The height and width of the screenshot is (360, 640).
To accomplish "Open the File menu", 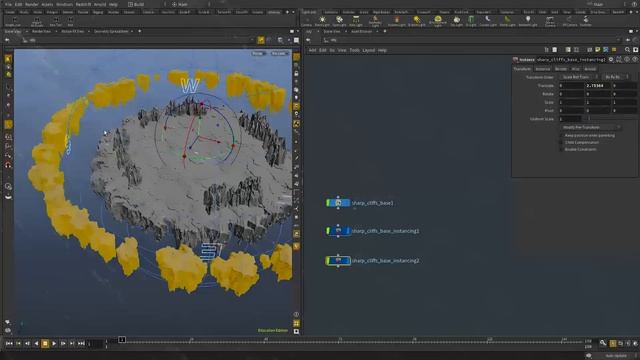I will tap(8, 4).
